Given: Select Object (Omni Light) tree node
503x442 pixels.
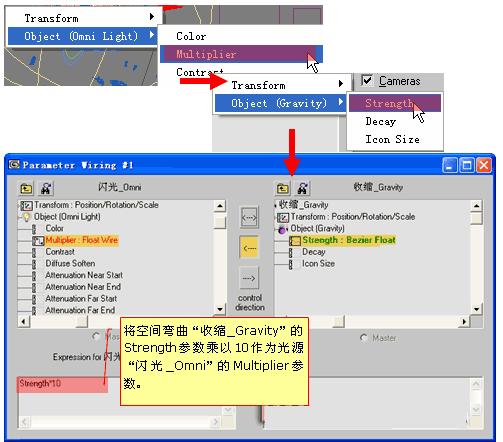Looking at the screenshot, I should [x=67, y=217].
